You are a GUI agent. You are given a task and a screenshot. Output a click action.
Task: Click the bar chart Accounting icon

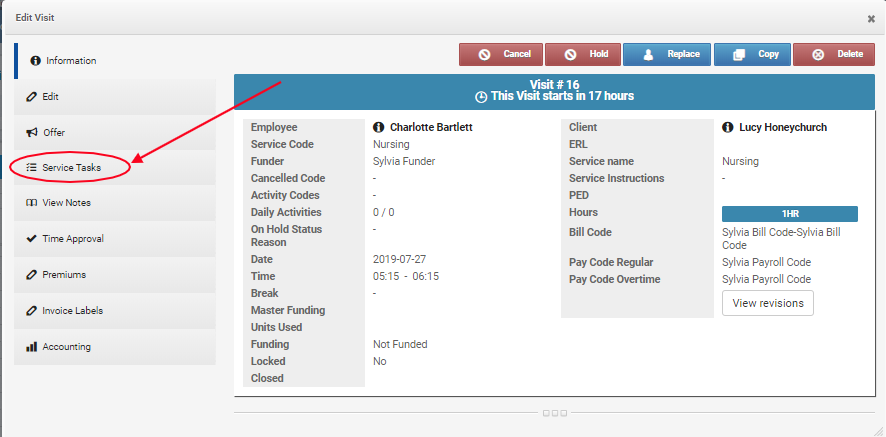(33, 347)
